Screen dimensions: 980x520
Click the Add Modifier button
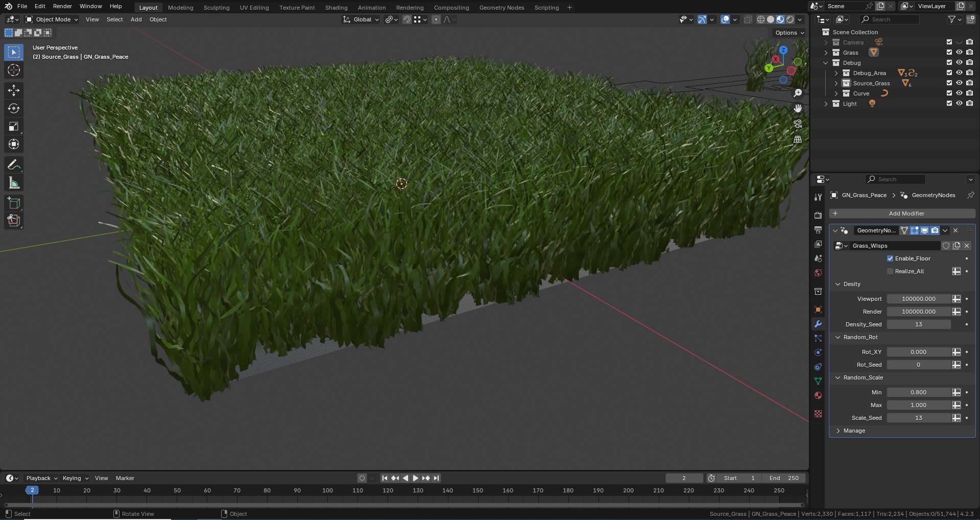(906, 213)
